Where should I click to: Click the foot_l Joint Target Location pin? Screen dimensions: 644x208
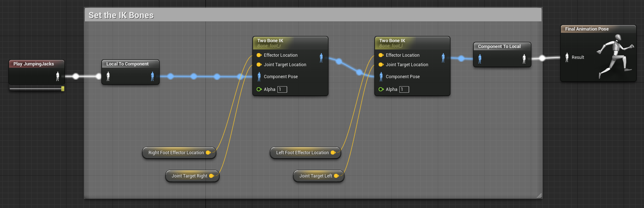pyautogui.click(x=381, y=65)
